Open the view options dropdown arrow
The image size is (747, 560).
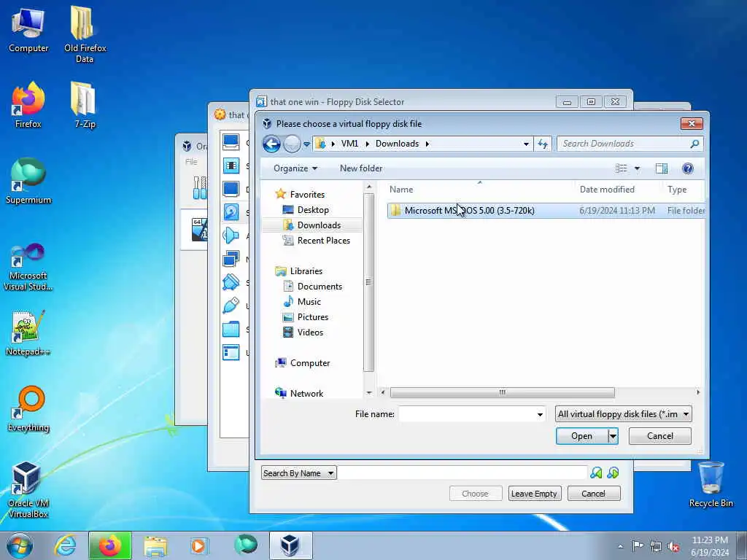pyautogui.click(x=637, y=168)
